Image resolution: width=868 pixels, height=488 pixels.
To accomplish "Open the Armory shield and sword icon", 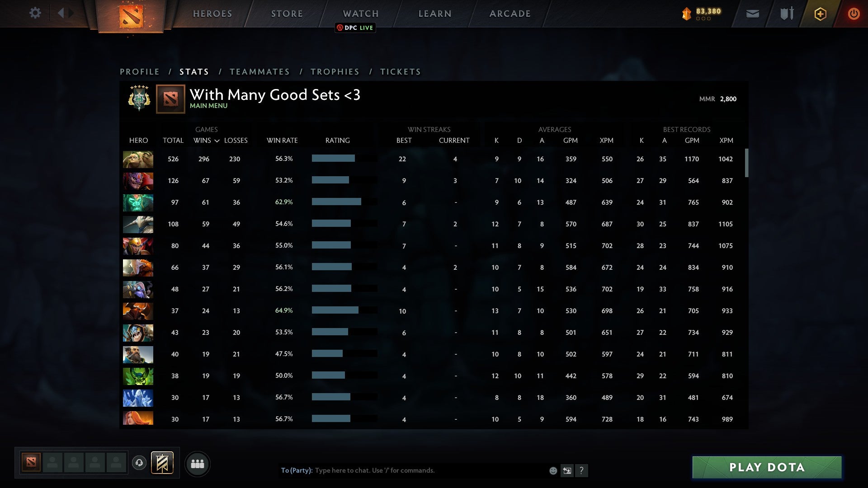I will click(786, 14).
